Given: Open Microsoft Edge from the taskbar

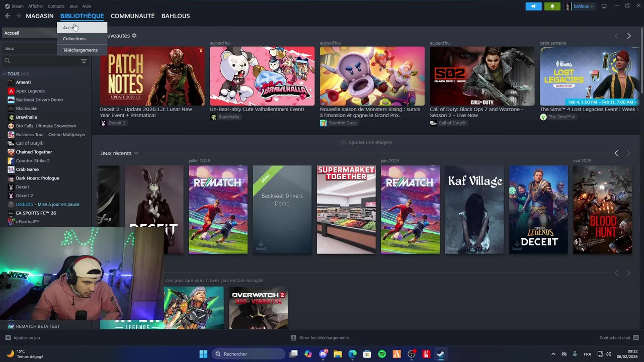Looking at the screenshot, I should click(353, 354).
